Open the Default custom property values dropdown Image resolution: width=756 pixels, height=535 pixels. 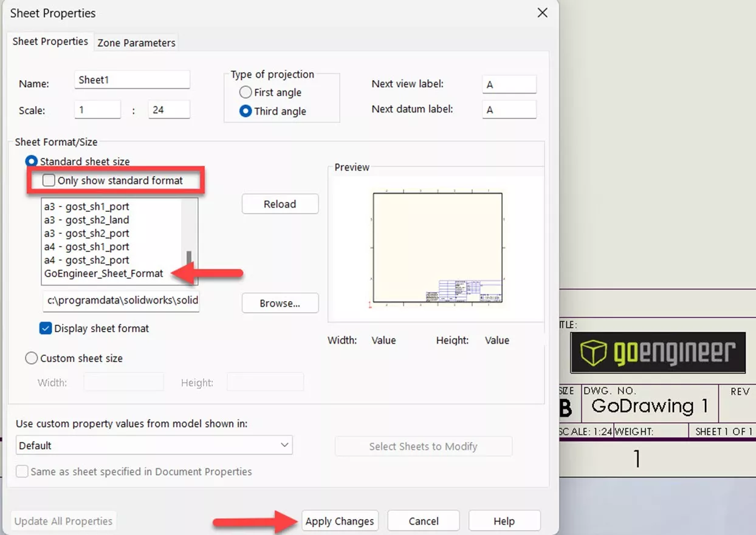284,445
